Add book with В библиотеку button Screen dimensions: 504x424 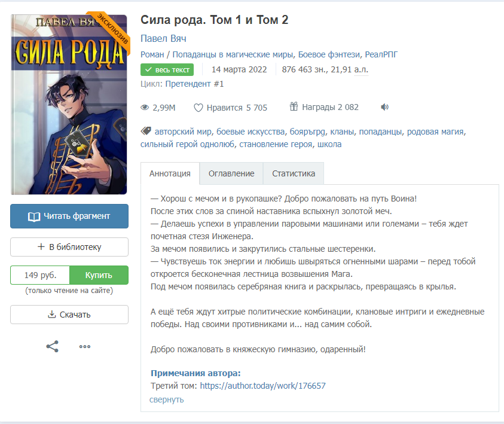tap(69, 247)
